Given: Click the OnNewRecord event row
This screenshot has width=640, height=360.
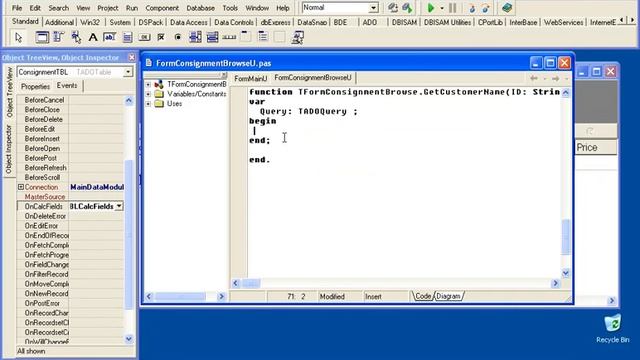Looking at the screenshot, I should tap(70, 293).
